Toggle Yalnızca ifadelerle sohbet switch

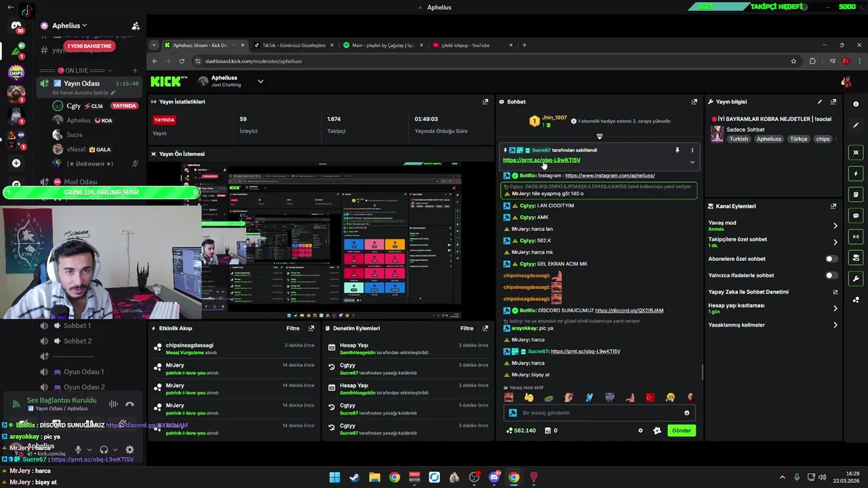[x=831, y=275]
